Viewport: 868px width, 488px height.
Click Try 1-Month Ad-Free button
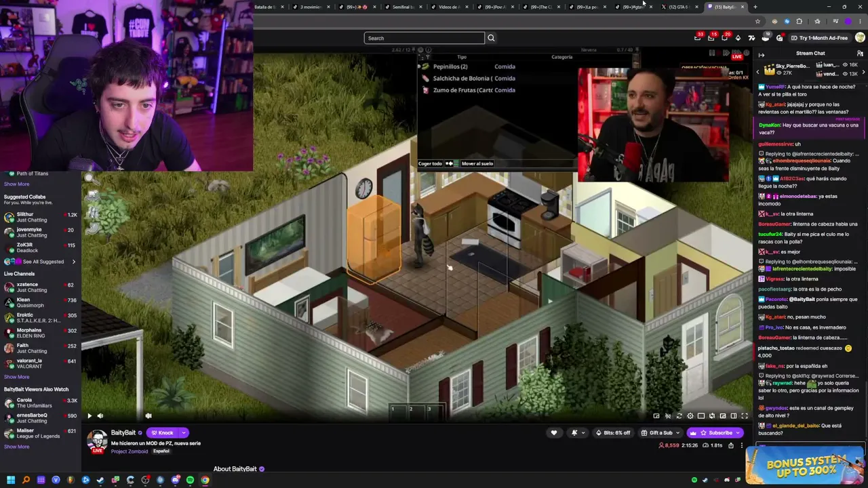pyautogui.click(x=818, y=38)
